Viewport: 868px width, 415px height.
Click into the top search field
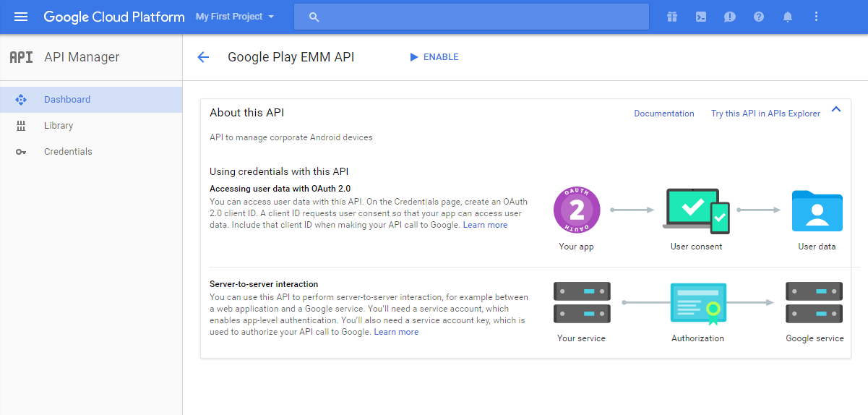tap(477, 17)
